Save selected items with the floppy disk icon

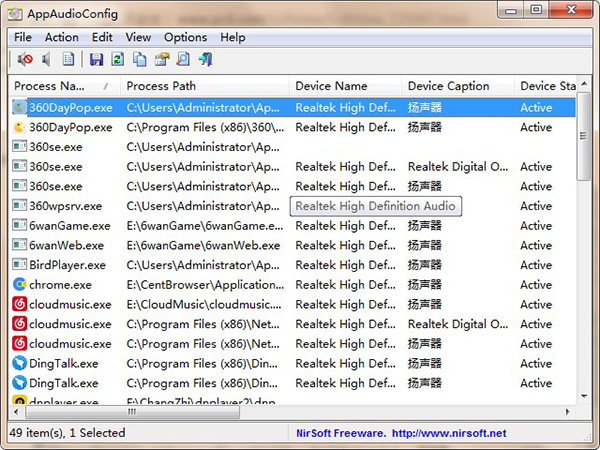point(96,59)
